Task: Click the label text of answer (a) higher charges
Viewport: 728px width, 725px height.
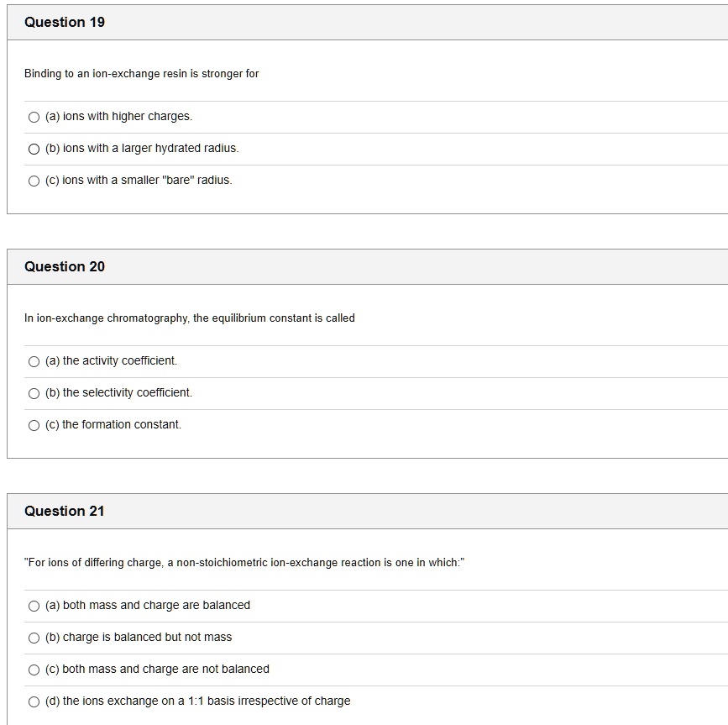Action: click(x=119, y=117)
